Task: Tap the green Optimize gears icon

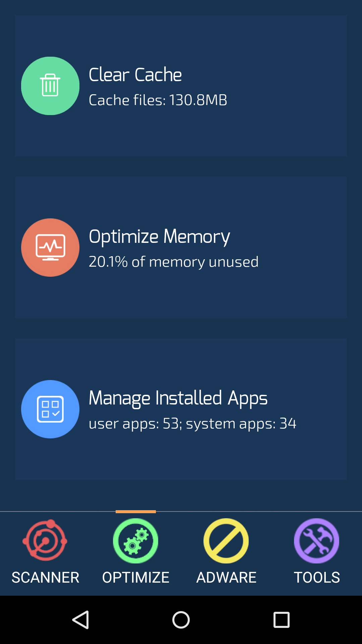Action: pyautogui.click(x=136, y=541)
